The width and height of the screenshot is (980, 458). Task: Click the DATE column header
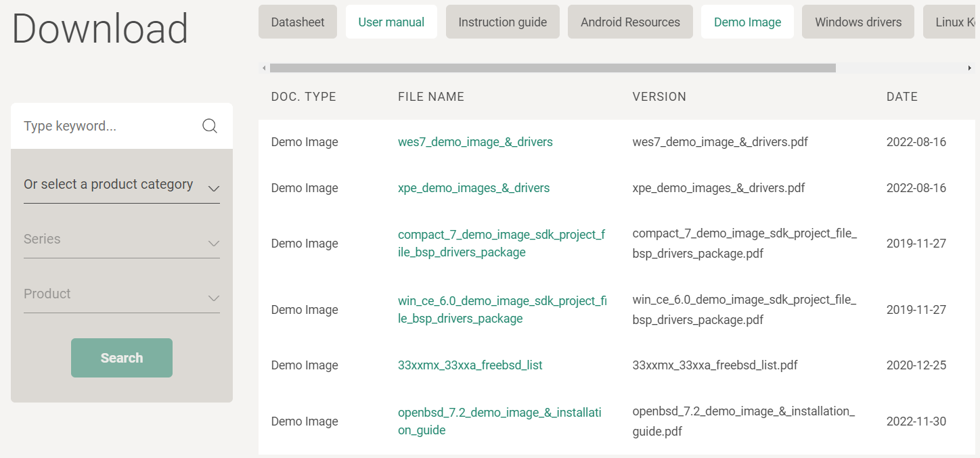(x=902, y=97)
